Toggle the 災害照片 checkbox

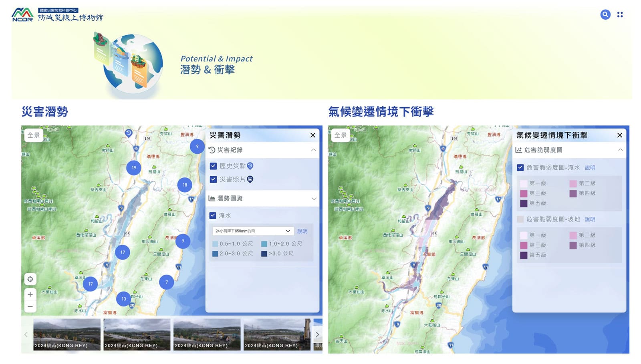pos(213,179)
